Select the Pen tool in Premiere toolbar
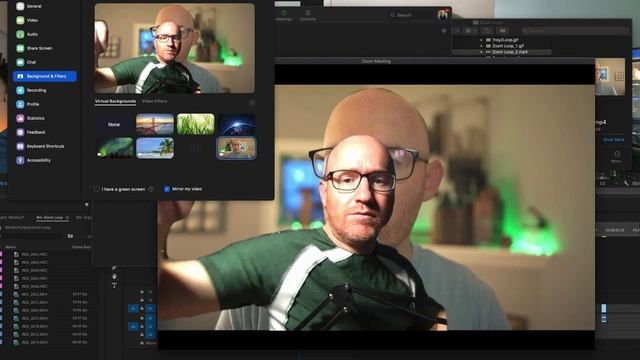This screenshot has height=360, width=640. tap(114, 268)
